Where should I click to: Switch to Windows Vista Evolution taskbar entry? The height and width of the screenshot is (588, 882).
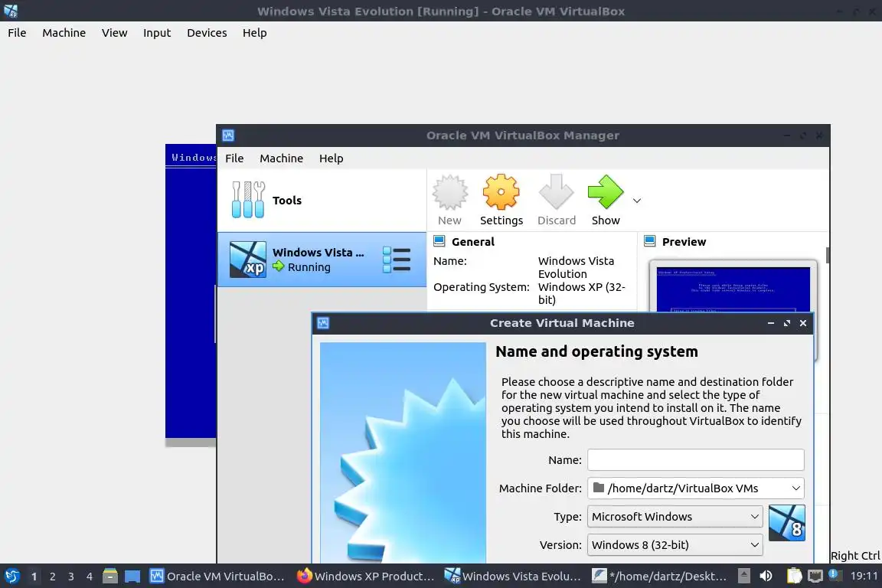513,577
